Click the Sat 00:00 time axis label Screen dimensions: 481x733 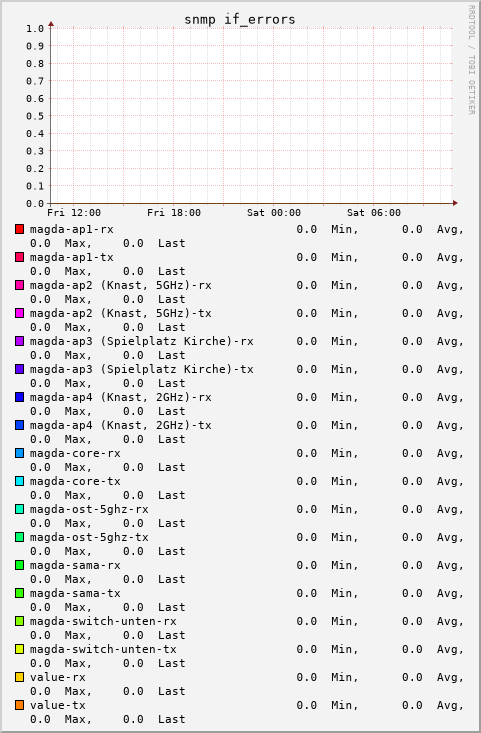coord(274,213)
